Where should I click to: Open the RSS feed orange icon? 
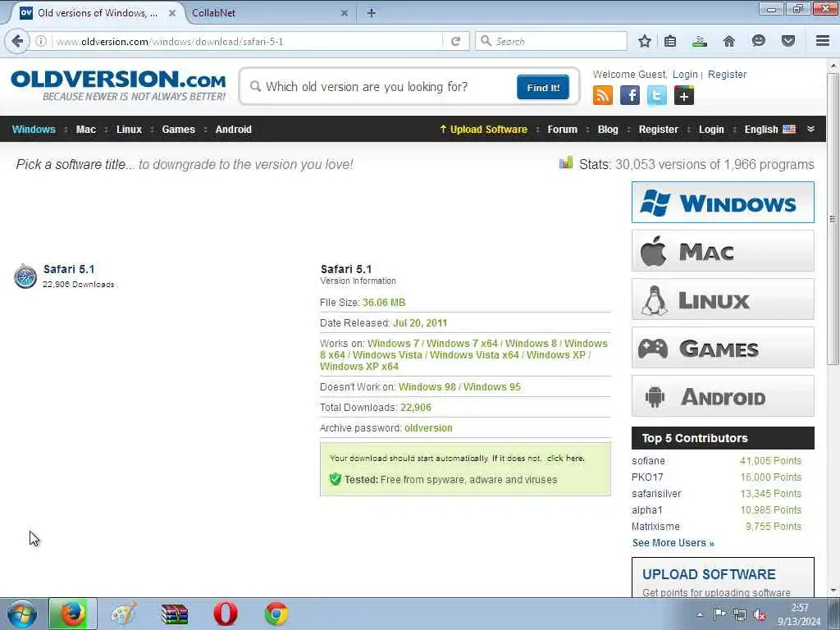[x=603, y=95]
